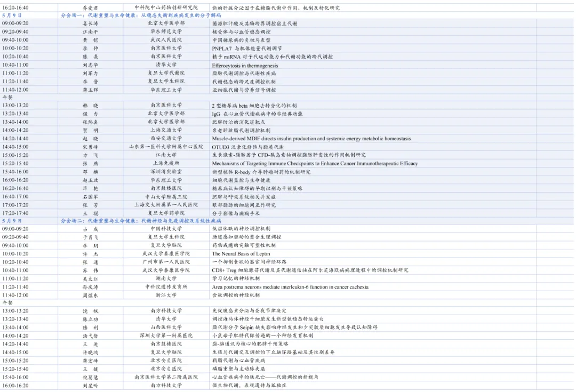Select the title starting "Mechanisms of Targeting Immune Checkpoints"
Image resolution: width=576 pixels, height=392 pixels.
coord(315,164)
